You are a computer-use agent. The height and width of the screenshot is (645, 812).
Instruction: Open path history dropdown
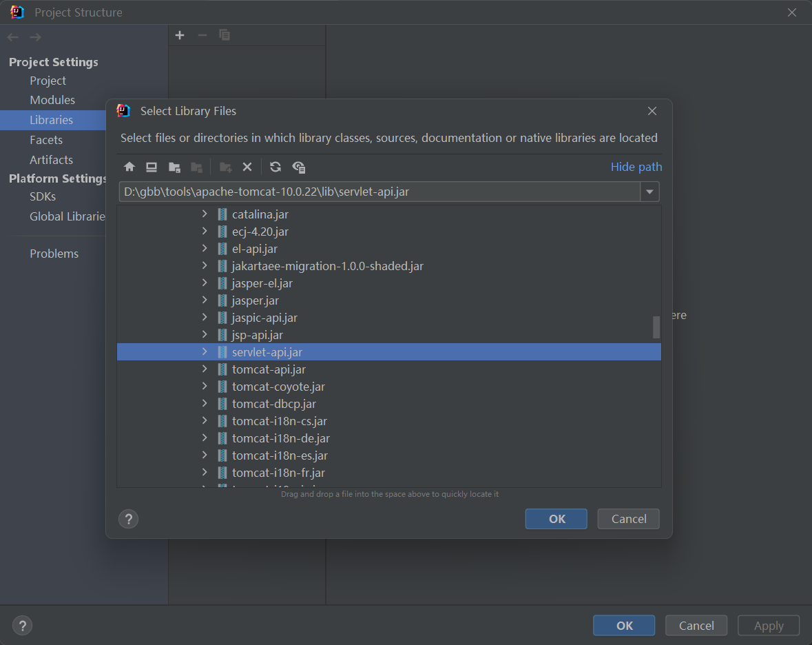pyautogui.click(x=649, y=192)
